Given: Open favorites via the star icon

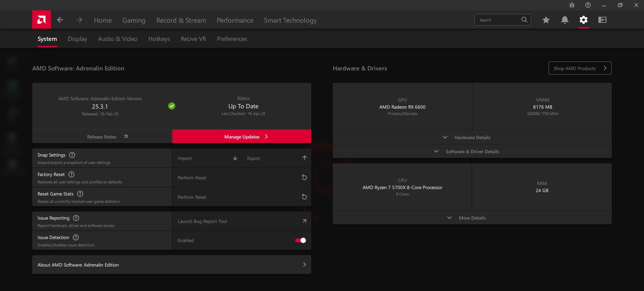Looking at the screenshot, I should coord(546,20).
